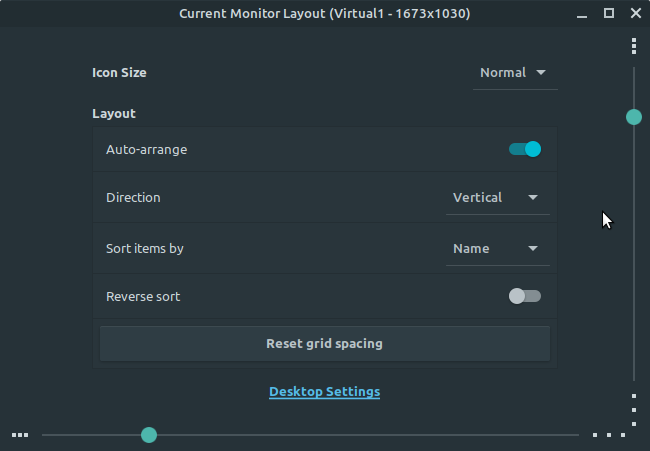Click the Reset grid spacing button
Screen dimensions: 650x451
pos(325,344)
